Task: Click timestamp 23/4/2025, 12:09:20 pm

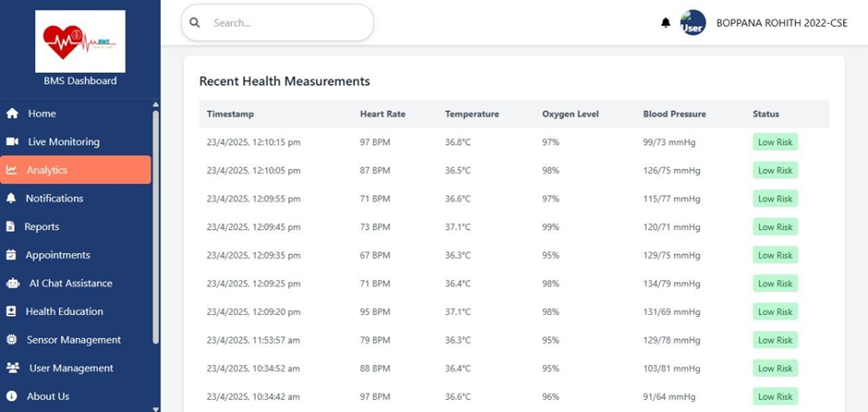Action: 254,311
